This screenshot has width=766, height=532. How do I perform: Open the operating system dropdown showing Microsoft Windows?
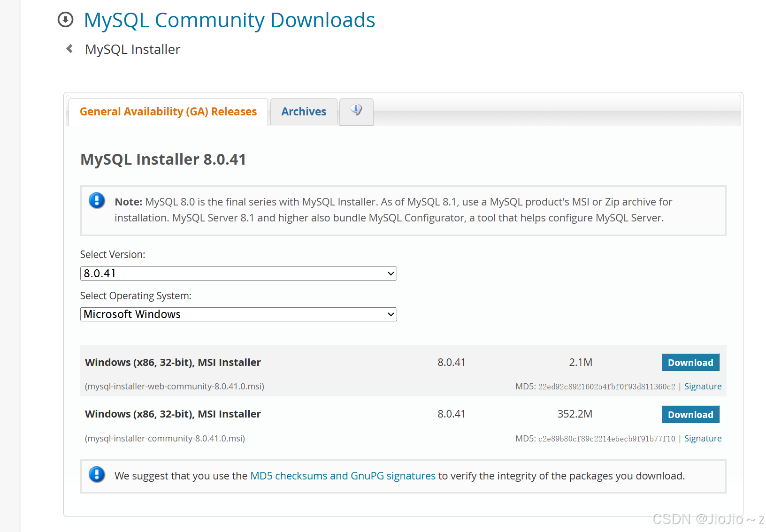click(238, 314)
